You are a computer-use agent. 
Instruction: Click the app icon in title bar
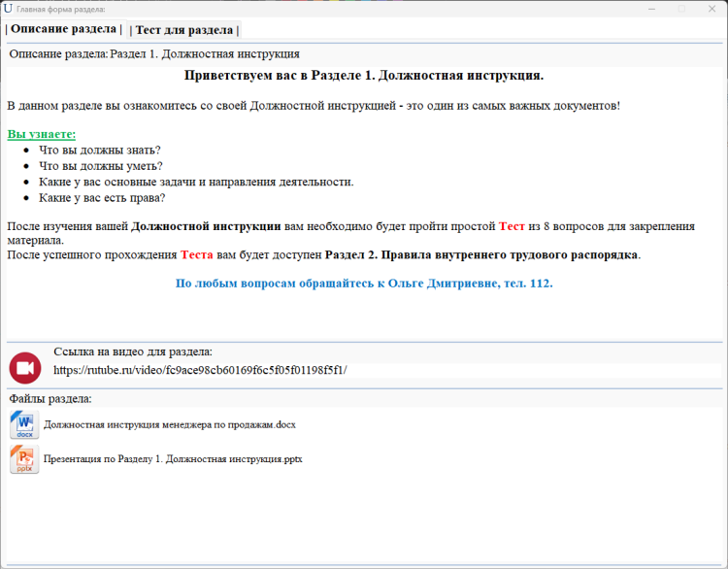(x=9, y=9)
